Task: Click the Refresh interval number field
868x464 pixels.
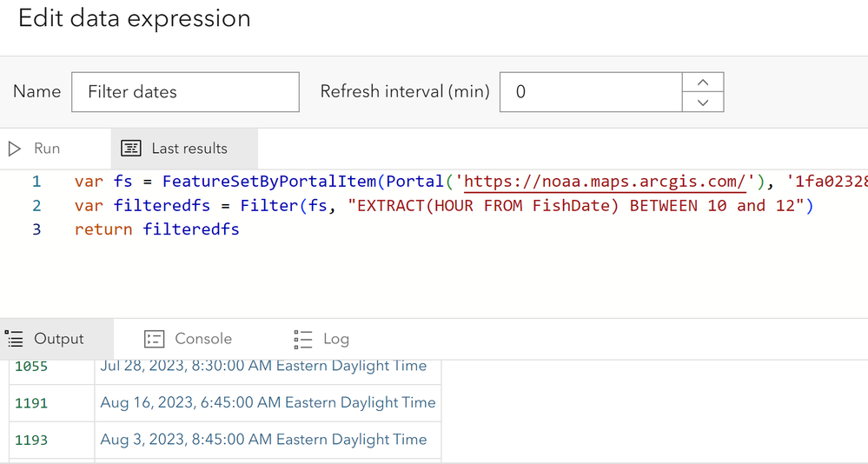Action: click(591, 92)
